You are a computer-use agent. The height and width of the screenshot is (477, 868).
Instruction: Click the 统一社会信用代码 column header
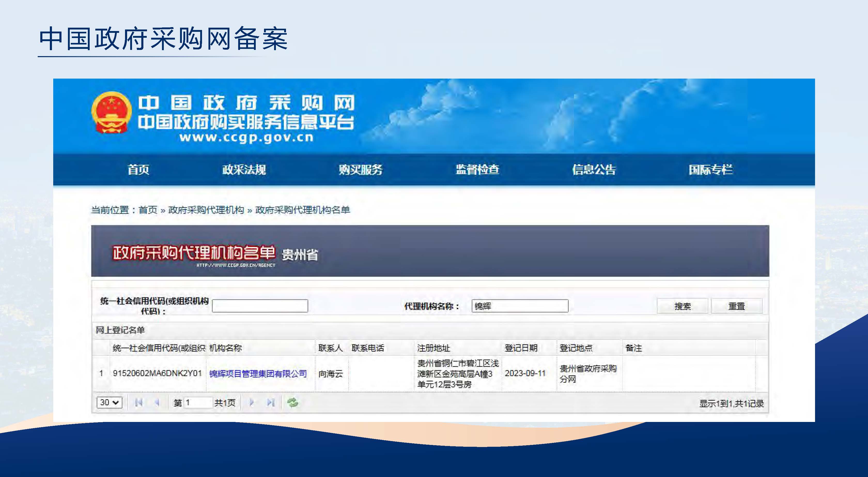pos(159,348)
